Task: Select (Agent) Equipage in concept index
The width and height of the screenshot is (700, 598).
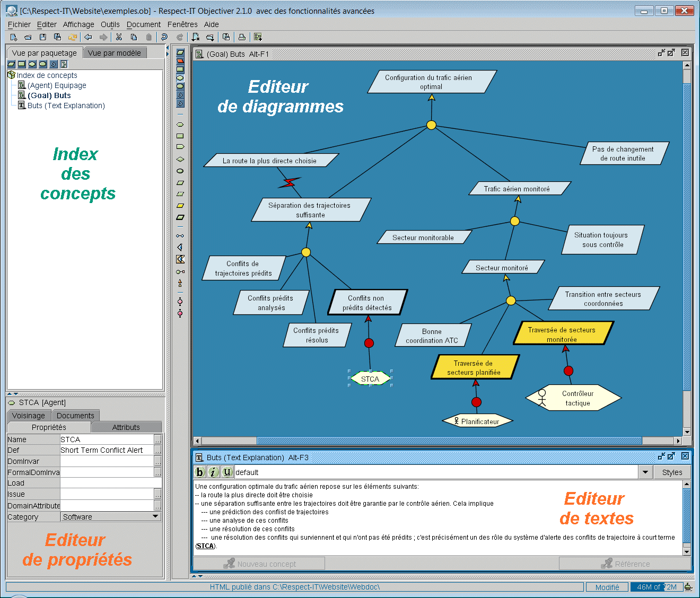Action: click(57, 85)
